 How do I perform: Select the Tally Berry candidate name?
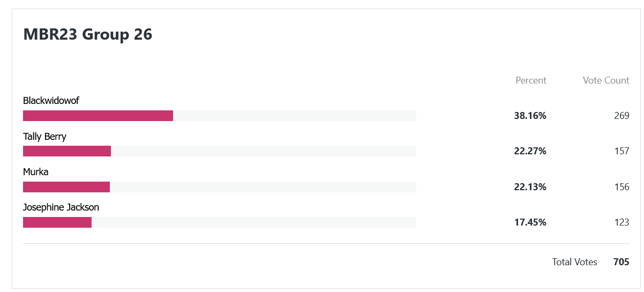(45, 137)
